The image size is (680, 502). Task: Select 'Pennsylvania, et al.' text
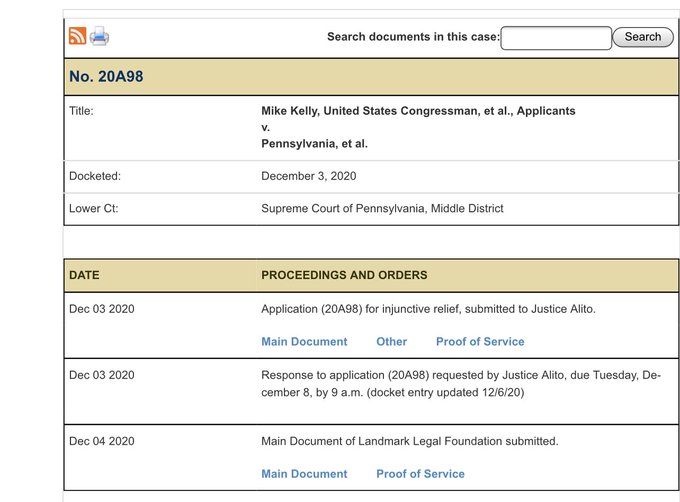tap(314, 144)
